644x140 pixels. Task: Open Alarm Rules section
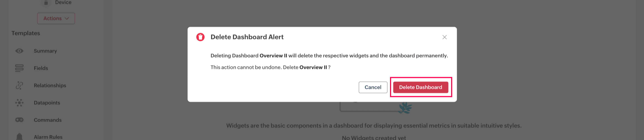click(48, 137)
